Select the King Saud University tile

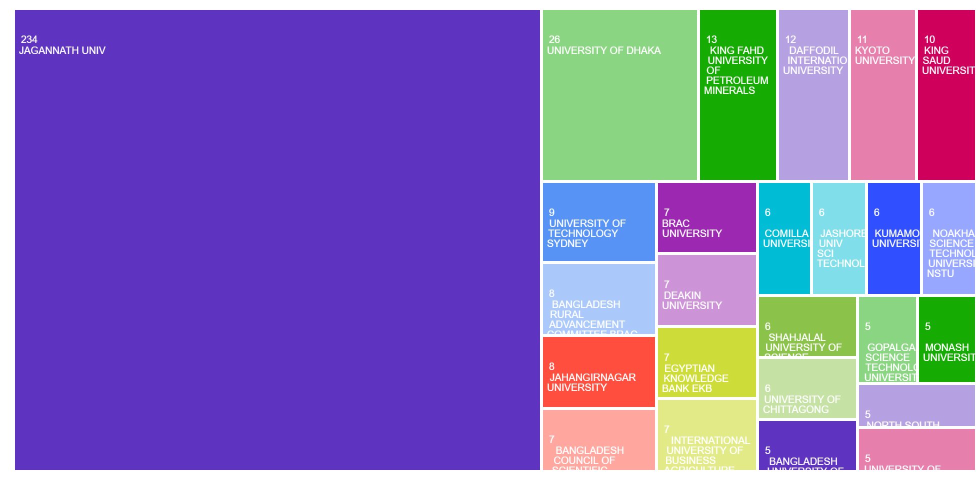coord(946,95)
